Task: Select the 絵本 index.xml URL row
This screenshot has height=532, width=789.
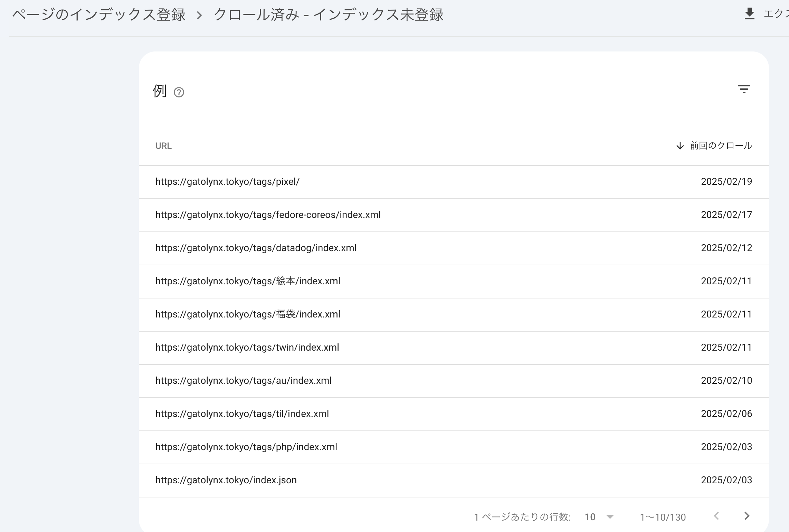Action: 248,281
